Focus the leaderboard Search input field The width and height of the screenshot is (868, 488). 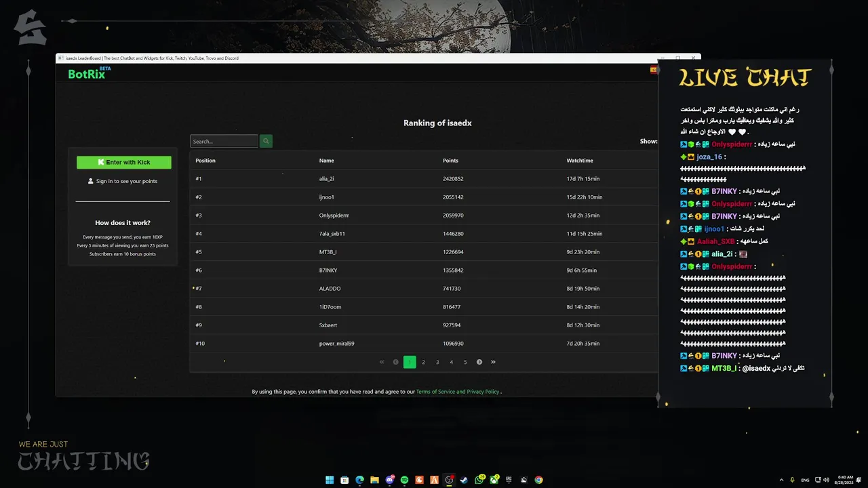(224, 141)
